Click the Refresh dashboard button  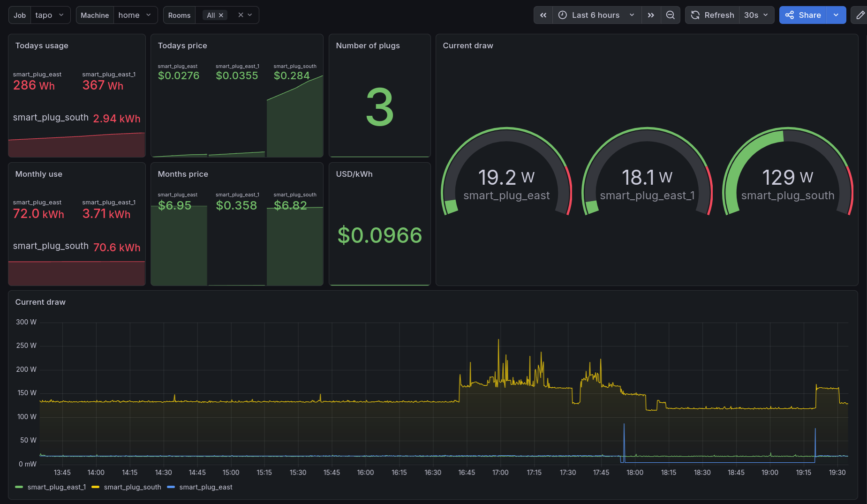(712, 15)
